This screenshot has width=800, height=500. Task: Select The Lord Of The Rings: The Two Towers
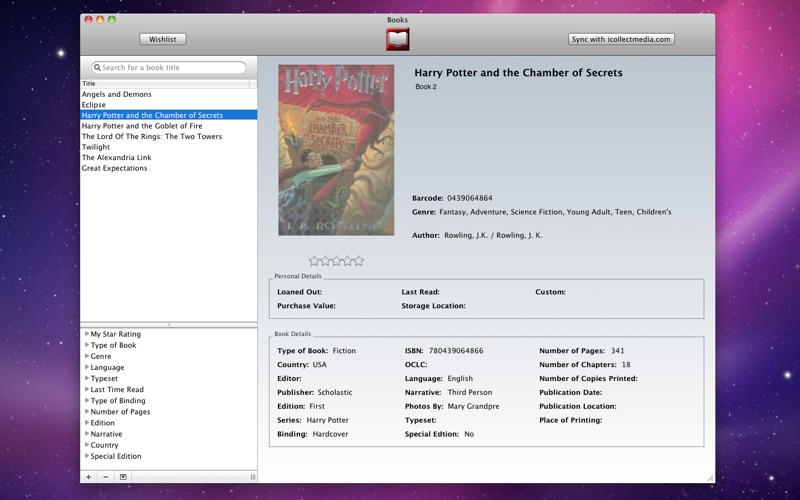coord(168,136)
